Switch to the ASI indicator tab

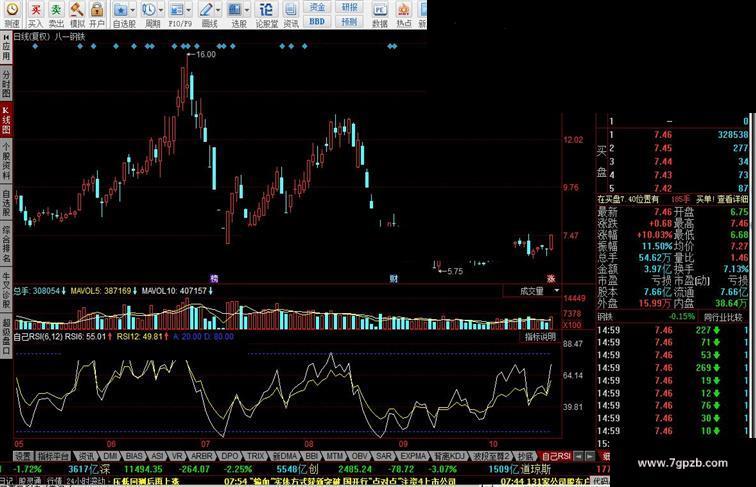click(157, 456)
